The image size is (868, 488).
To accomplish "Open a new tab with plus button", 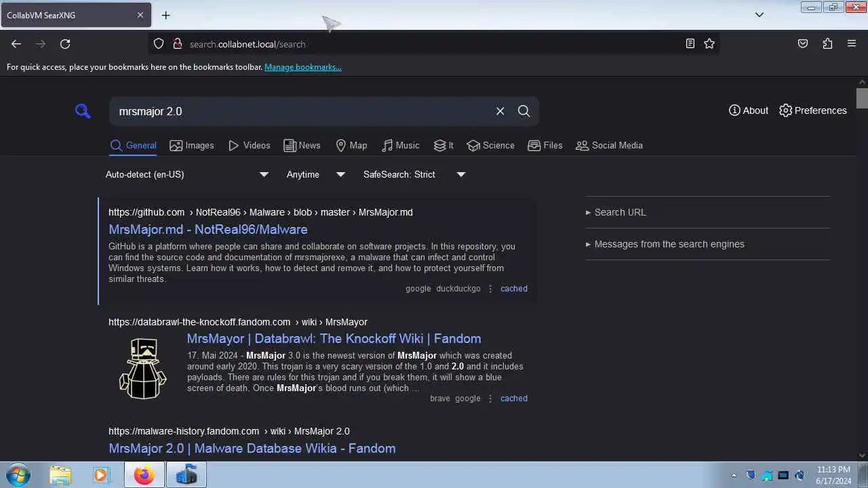I will 165,15.
